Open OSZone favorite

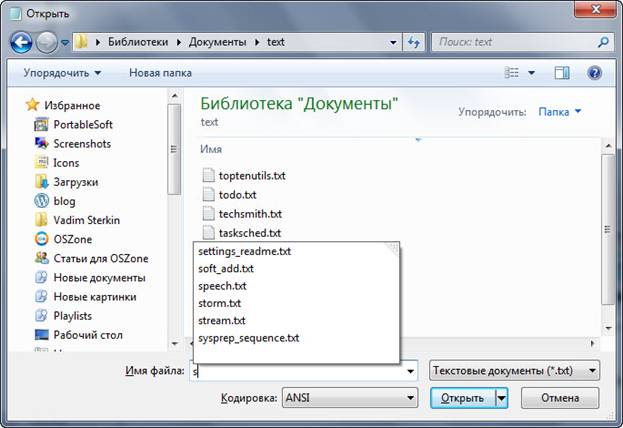point(72,239)
